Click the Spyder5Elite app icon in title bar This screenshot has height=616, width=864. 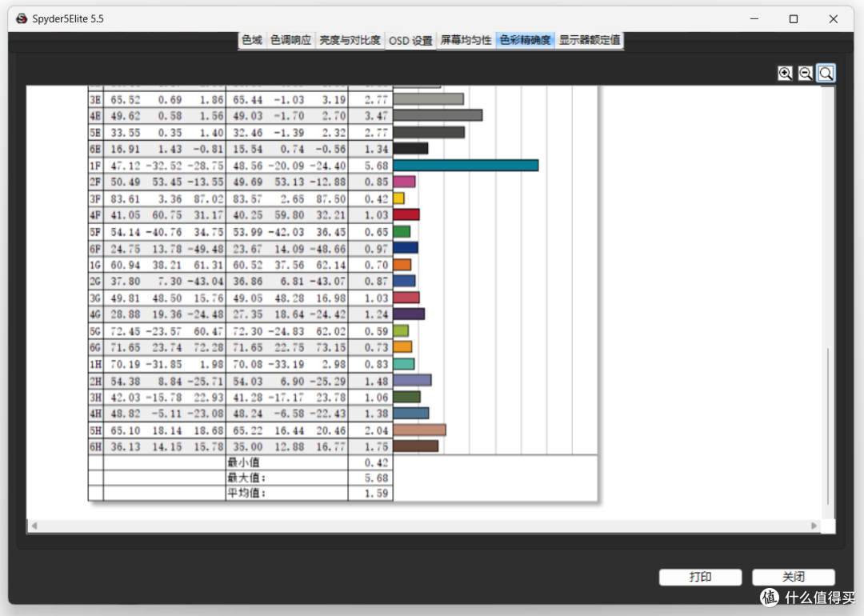coord(22,18)
